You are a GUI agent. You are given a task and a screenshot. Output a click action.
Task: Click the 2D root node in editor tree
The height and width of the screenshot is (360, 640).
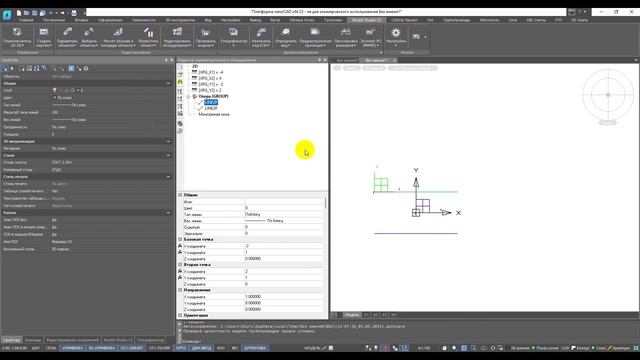[x=195, y=66]
